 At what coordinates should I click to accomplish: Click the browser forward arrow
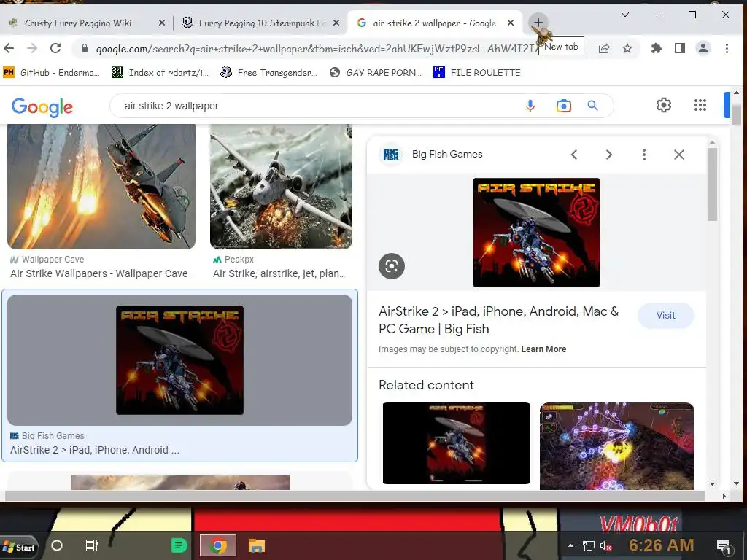click(x=32, y=48)
